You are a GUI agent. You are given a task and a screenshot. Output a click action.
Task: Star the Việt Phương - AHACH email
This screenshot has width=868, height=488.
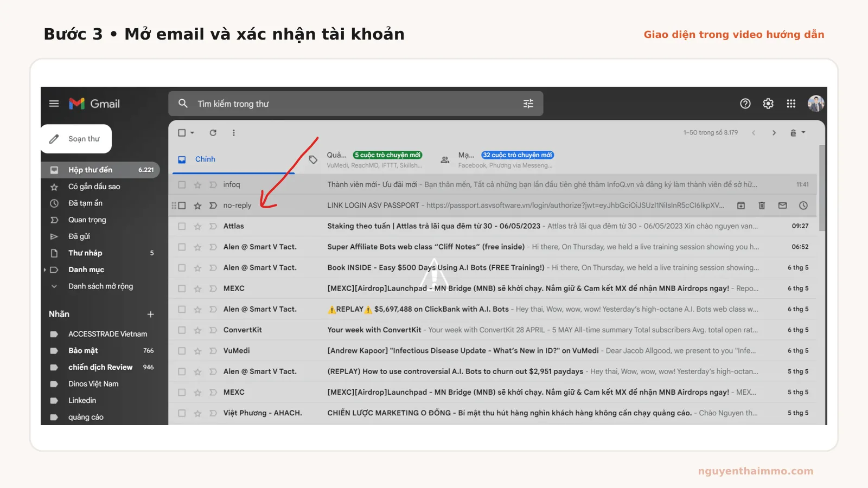pos(197,413)
